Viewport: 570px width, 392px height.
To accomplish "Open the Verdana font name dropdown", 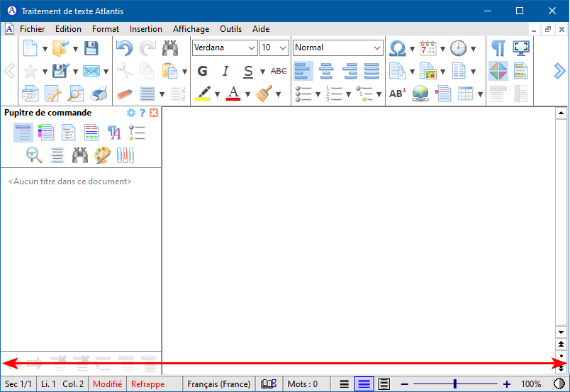I will click(x=224, y=47).
